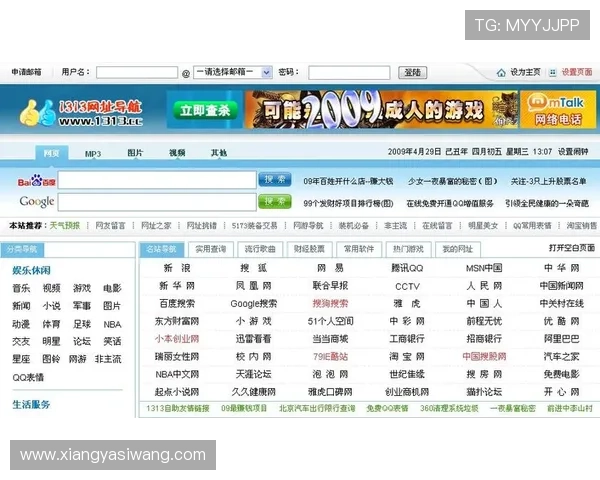Open the 搜狐 site link
The height and width of the screenshot is (480, 600).
(x=253, y=268)
